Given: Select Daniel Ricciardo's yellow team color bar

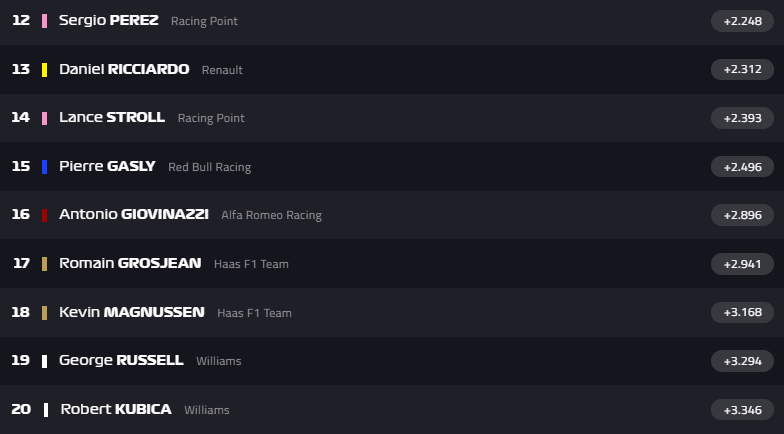Looking at the screenshot, I should coord(45,70).
